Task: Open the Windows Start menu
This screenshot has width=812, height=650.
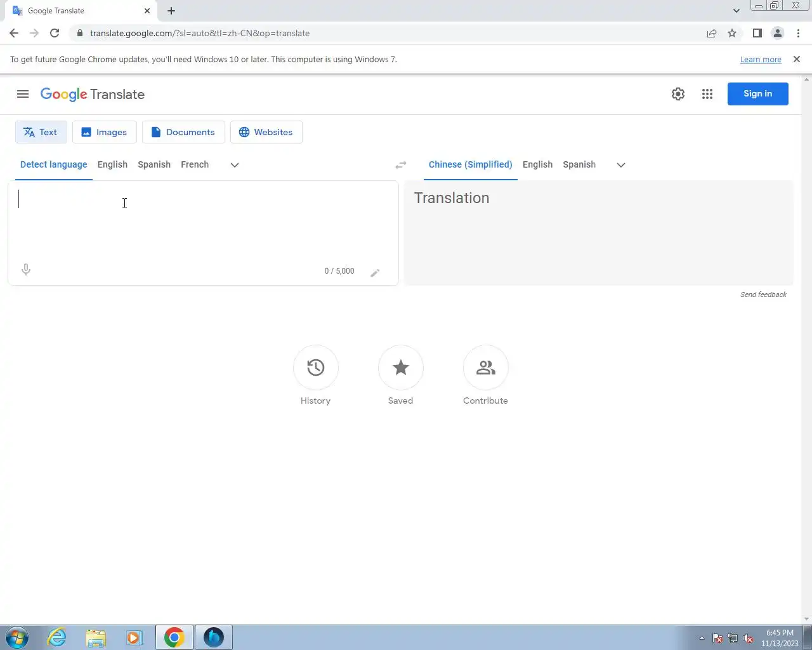Action: [17, 637]
